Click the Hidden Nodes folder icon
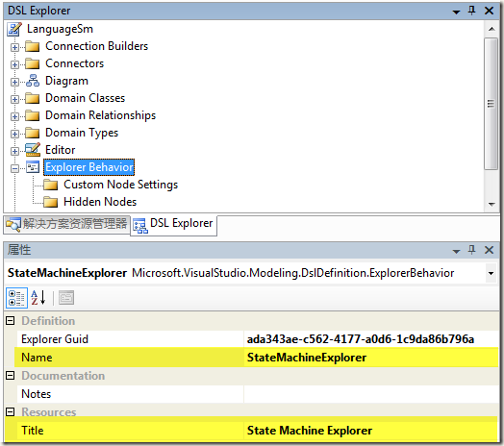 tap(50, 203)
